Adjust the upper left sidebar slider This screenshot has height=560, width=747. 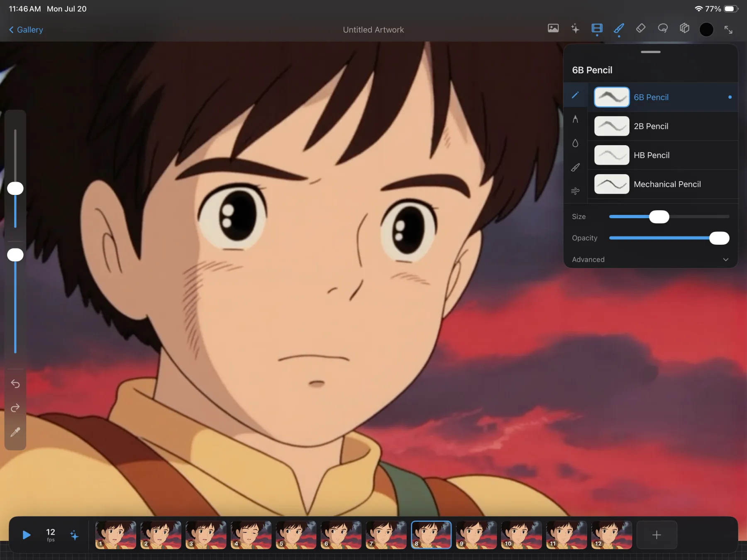point(15,179)
